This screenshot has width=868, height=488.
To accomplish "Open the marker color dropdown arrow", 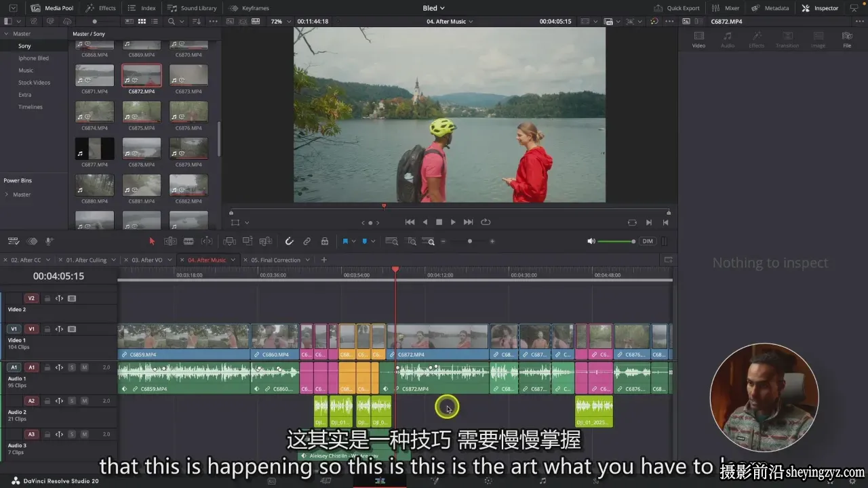I will coord(372,241).
